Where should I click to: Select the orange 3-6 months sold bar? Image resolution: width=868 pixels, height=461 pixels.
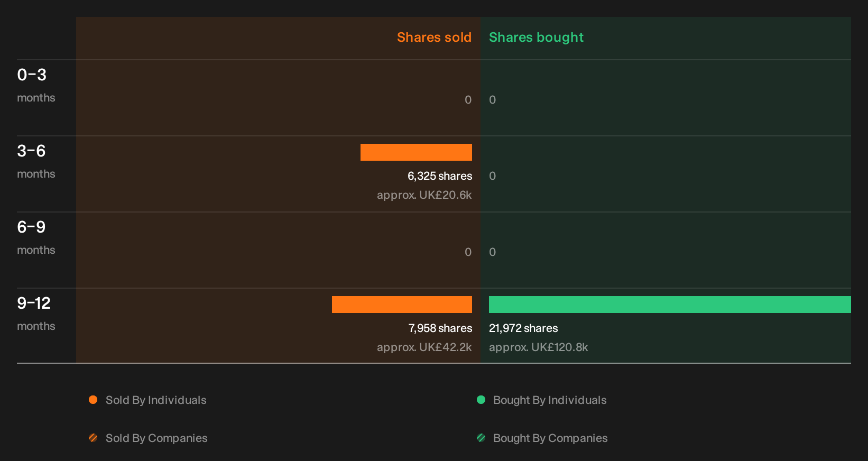coord(416,152)
